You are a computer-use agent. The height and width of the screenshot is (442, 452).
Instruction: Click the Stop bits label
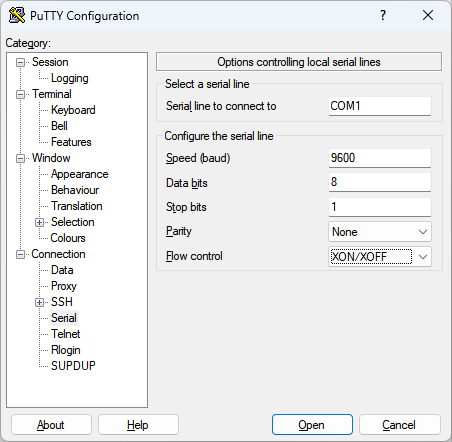pyautogui.click(x=186, y=207)
